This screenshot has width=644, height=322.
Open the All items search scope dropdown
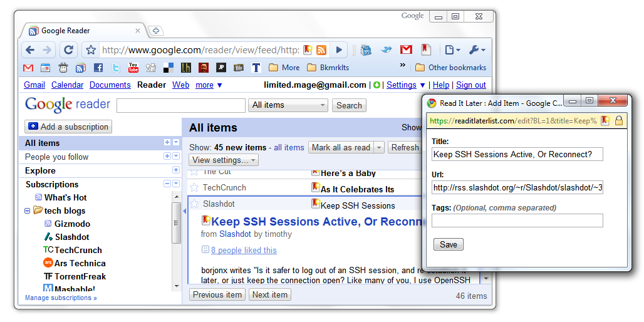click(288, 105)
